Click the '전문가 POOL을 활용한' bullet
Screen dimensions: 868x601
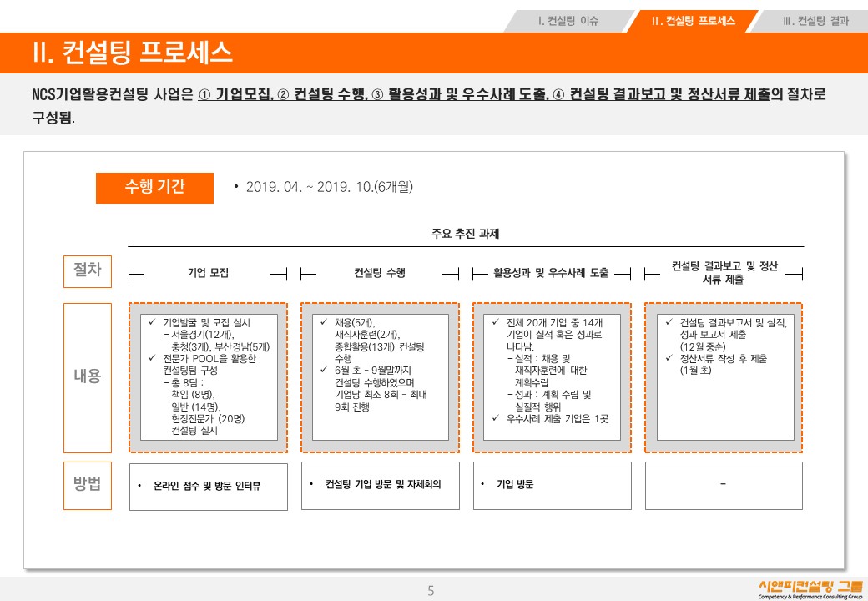click(209, 358)
